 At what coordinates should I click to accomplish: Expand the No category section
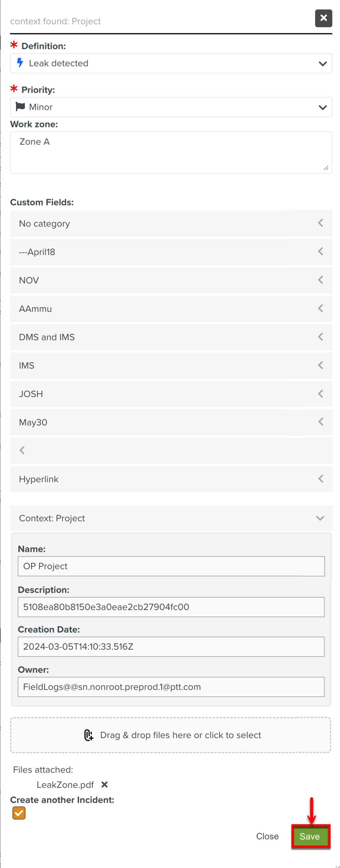point(171,224)
